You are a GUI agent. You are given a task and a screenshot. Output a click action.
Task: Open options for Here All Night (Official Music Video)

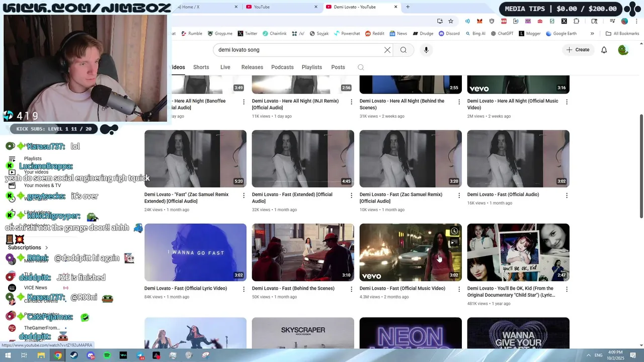pyautogui.click(x=567, y=102)
